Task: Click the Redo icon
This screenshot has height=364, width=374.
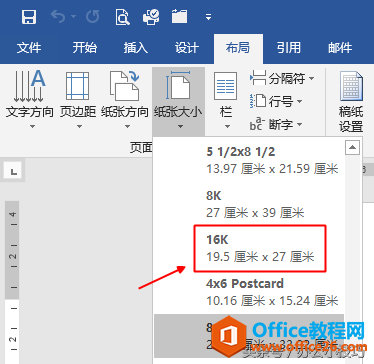Action: 92,17
